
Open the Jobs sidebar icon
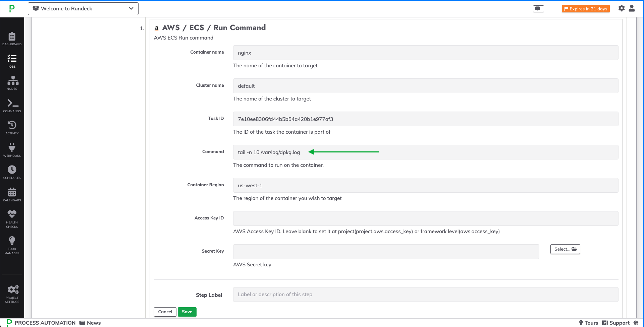coord(12,61)
